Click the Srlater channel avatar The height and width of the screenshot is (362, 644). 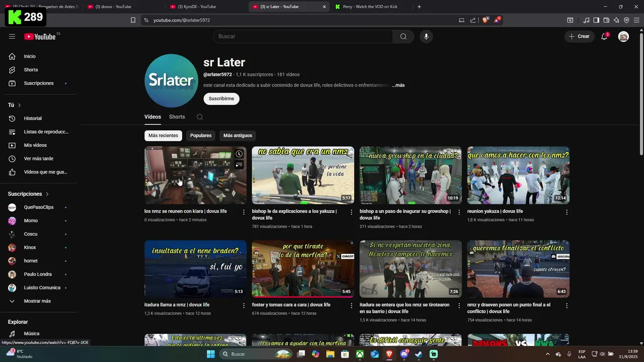171,80
